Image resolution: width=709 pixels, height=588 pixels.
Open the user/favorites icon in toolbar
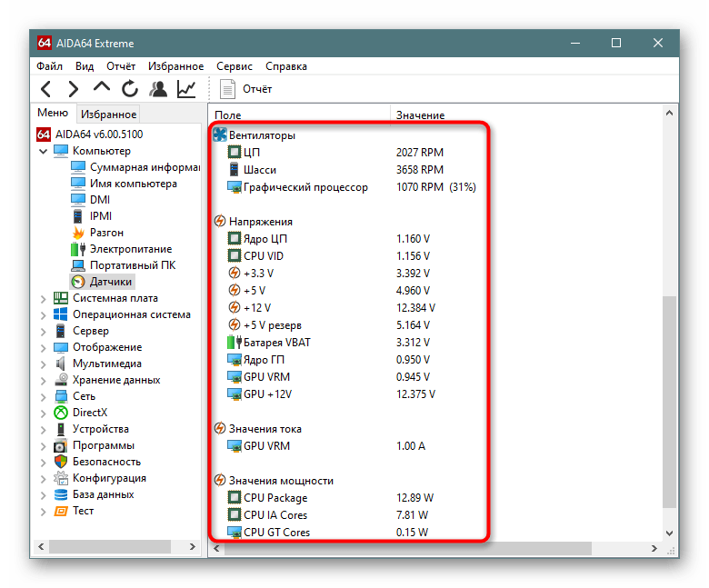158,88
